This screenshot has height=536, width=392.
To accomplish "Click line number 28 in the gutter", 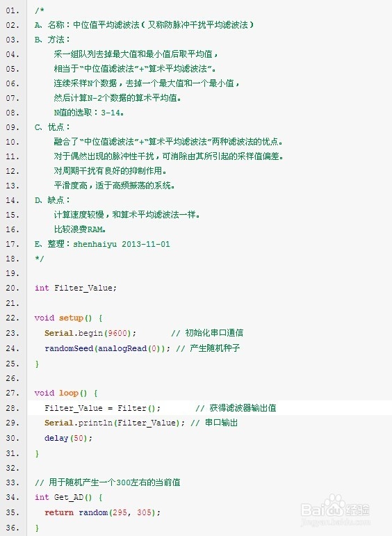I will click(13, 408).
